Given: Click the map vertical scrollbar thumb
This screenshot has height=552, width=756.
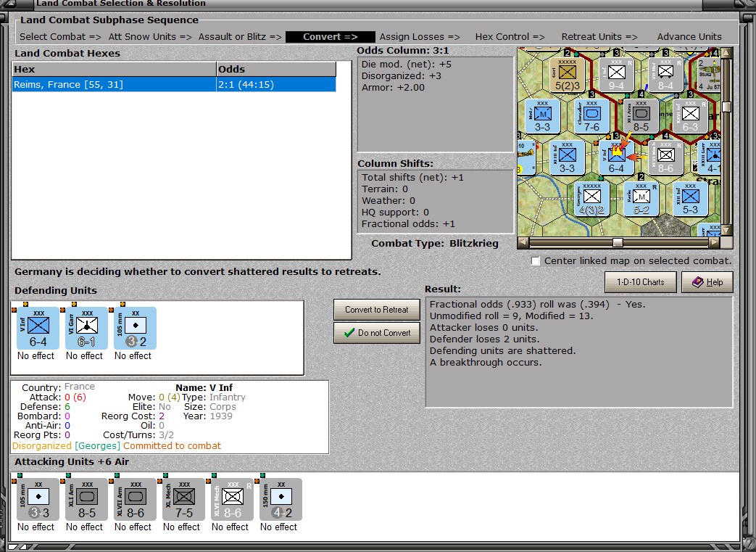Looking at the screenshot, I should click(726, 107).
